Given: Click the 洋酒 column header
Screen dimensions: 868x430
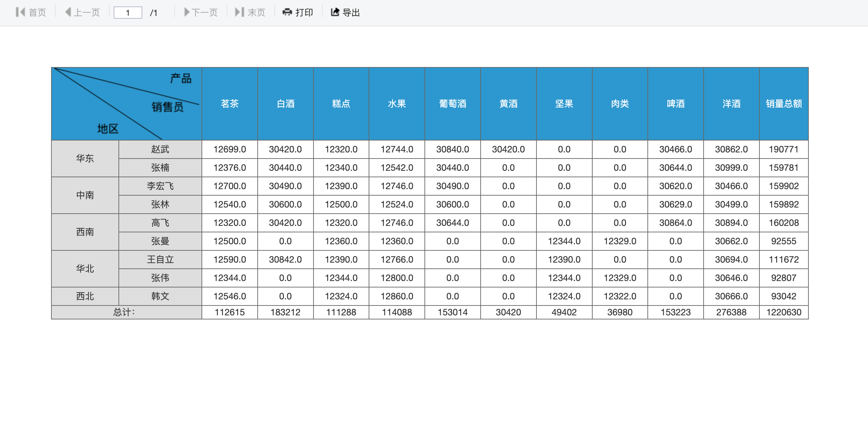Looking at the screenshot, I should [732, 104].
